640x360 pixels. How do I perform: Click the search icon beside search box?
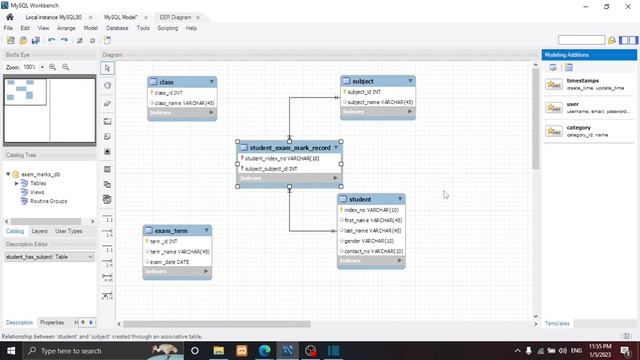pos(611,40)
